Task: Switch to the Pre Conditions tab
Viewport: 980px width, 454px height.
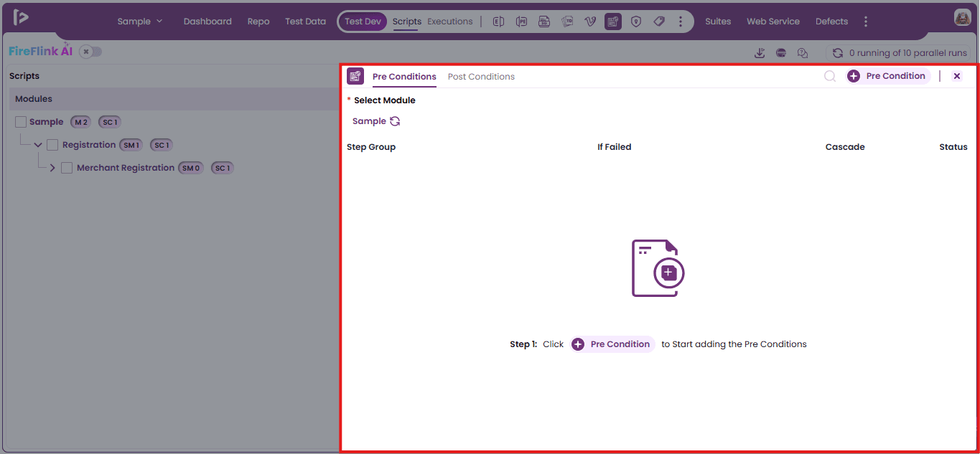Action: tap(404, 77)
